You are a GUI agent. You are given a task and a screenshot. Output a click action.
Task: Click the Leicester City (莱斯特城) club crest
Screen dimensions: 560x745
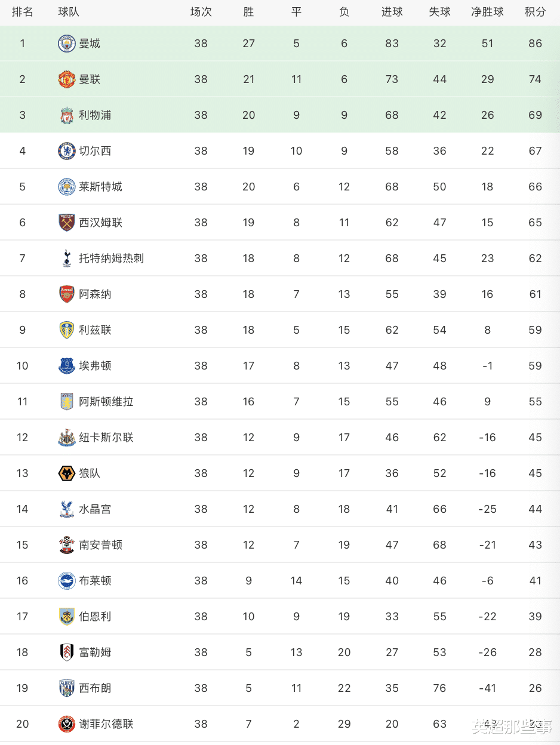[x=67, y=187]
